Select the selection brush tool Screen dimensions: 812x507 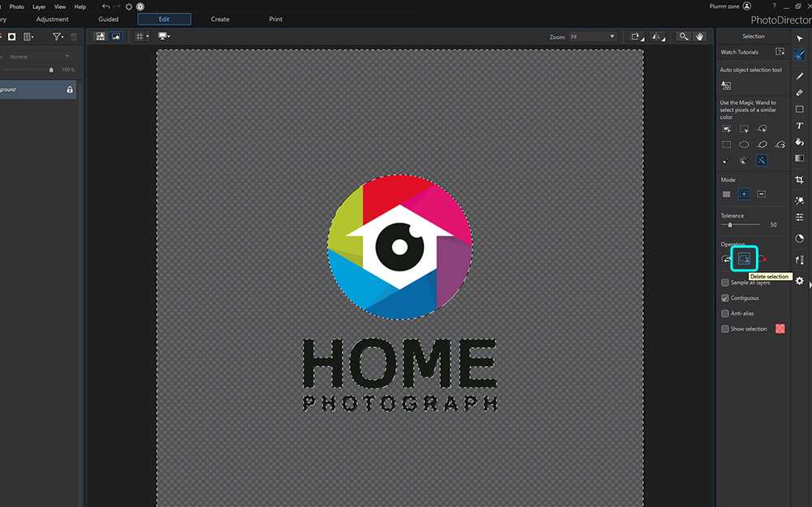[727, 161]
